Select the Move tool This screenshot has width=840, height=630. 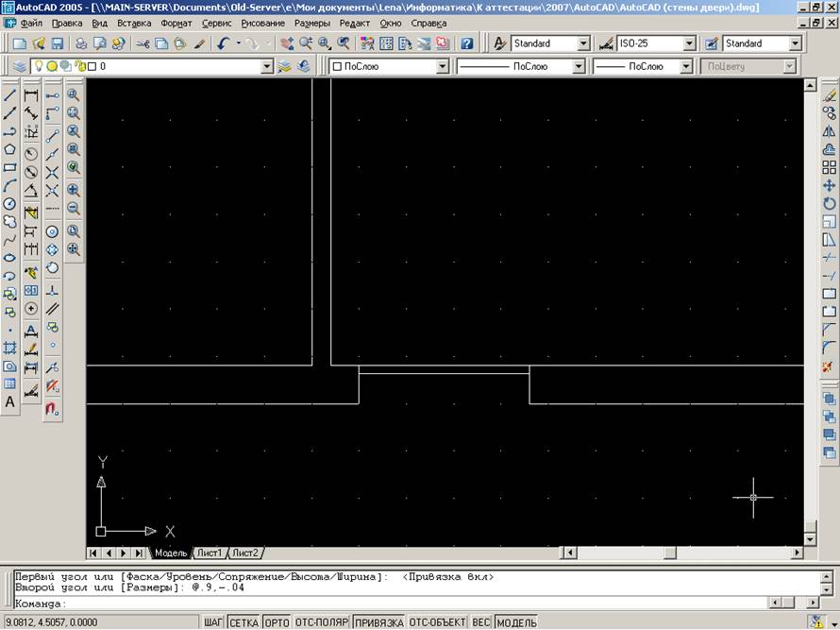830,185
